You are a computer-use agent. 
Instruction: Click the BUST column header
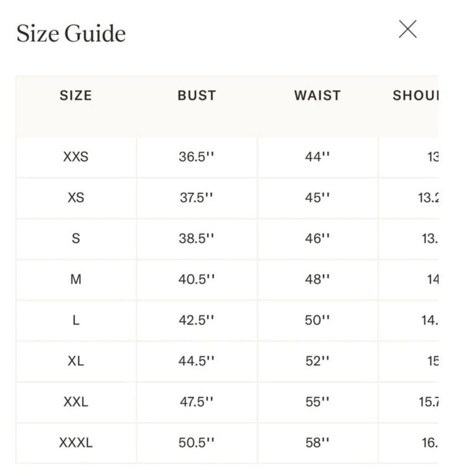click(197, 95)
